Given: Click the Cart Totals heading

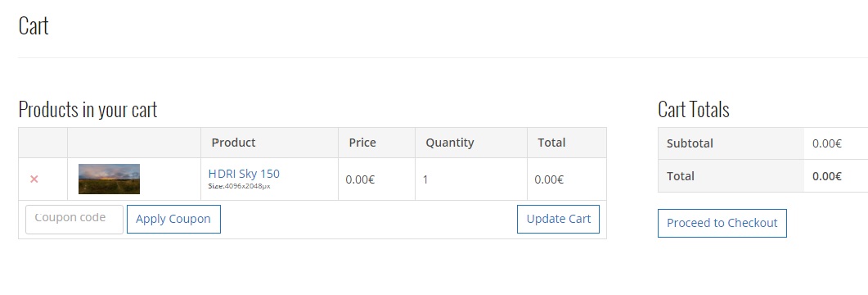Looking at the screenshot, I should tap(693, 109).
